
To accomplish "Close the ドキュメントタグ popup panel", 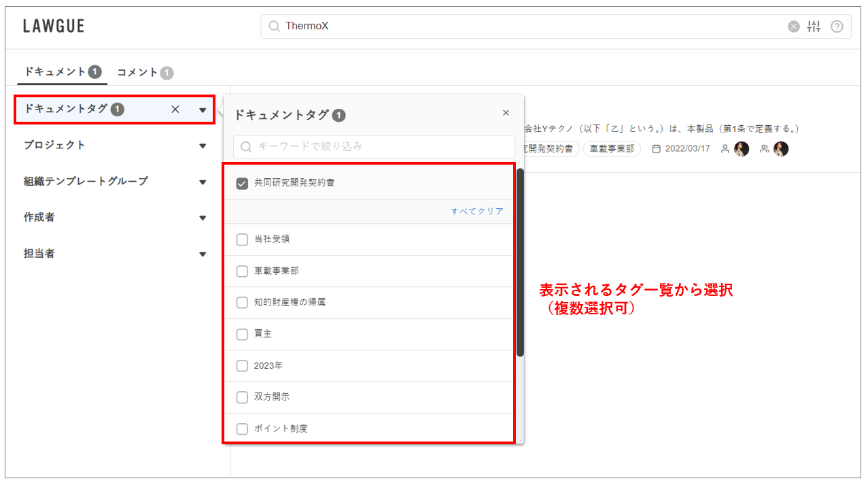I will coord(505,113).
